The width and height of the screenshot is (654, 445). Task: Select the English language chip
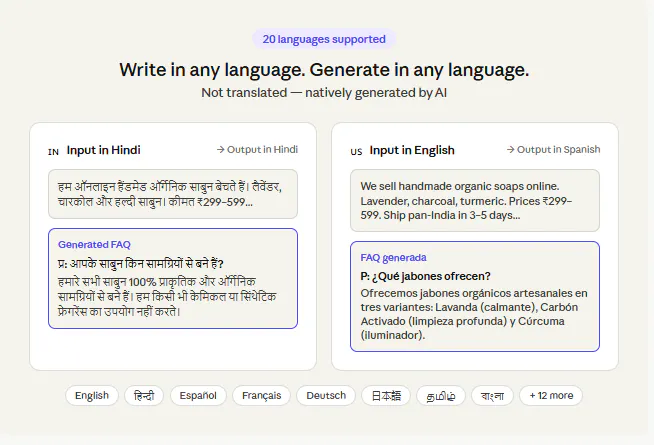pyautogui.click(x=92, y=395)
